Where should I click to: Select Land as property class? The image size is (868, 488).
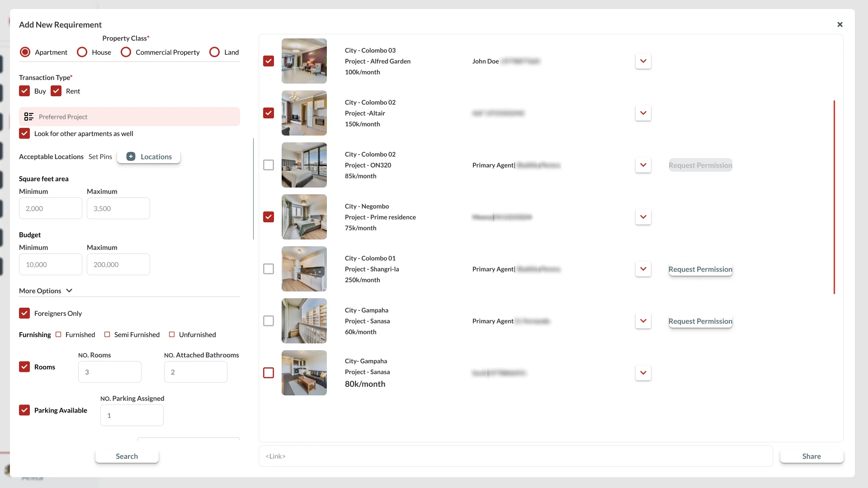(x=214, y=52)
